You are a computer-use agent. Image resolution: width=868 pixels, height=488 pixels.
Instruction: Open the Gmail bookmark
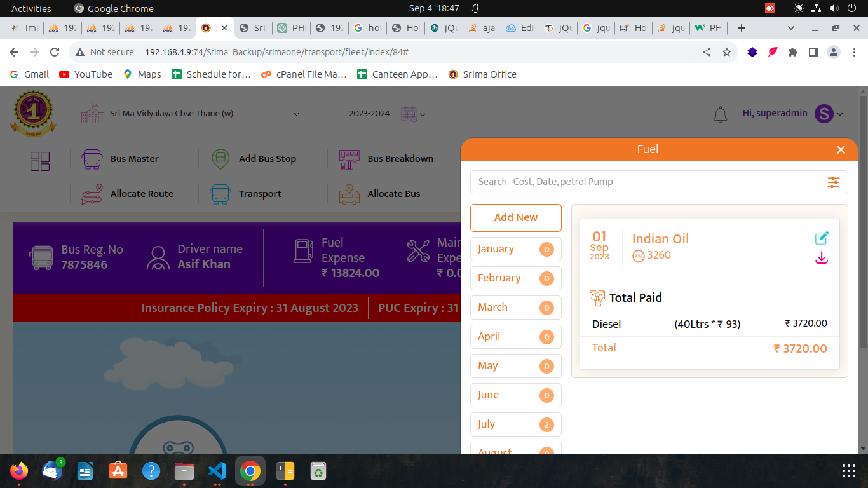[30, 74]
